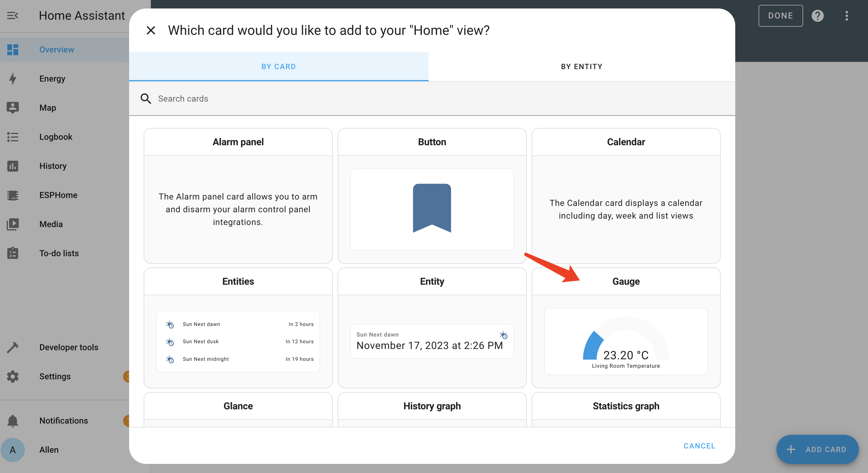Viewport: 868px width, 473px height.
Task: Click the Home Assistant title
Action: pos(82,15)
